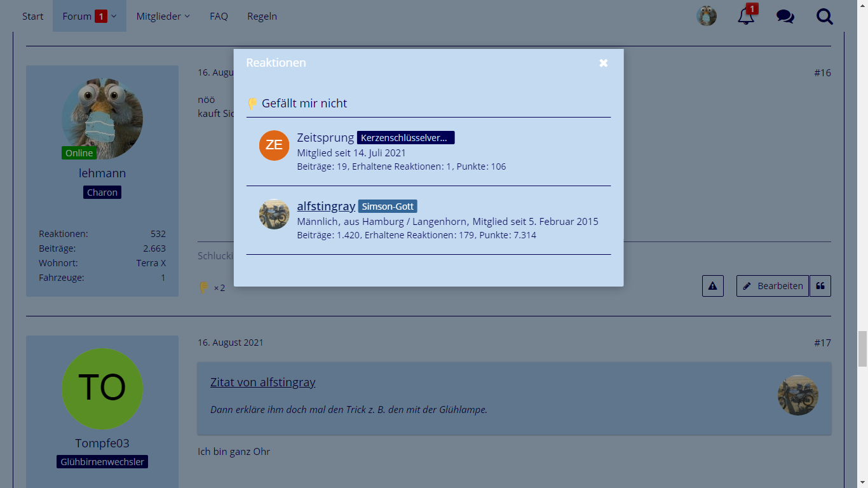Click the text 'Ich bin ganz Ohr'
Image resolution: width=868 pixels, height=488 pixels.
234,452
